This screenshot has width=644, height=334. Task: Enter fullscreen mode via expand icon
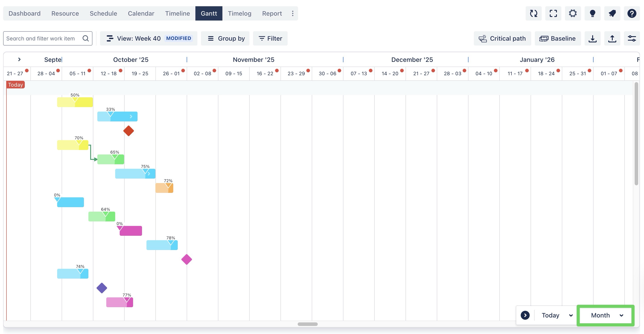553,13
